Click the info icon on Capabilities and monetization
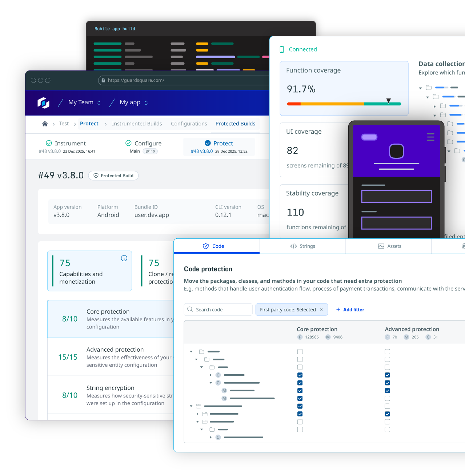This screenshot has height=476, width=465. point(124,258)
